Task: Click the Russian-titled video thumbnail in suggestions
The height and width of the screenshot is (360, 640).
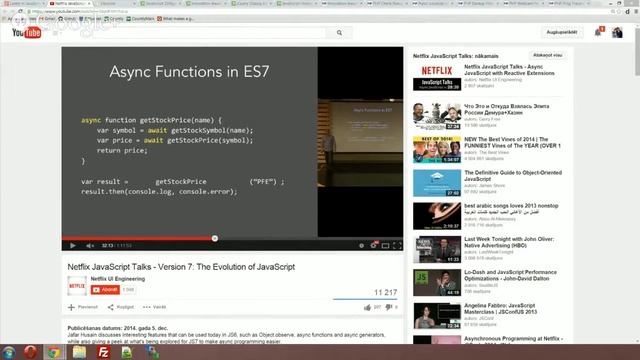Action: click(x=437, y=116)
